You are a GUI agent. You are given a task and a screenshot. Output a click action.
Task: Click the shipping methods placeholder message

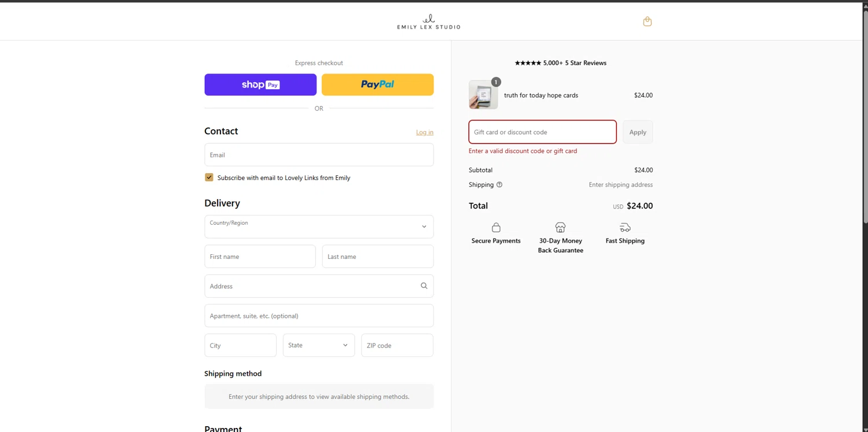(319, 397)
